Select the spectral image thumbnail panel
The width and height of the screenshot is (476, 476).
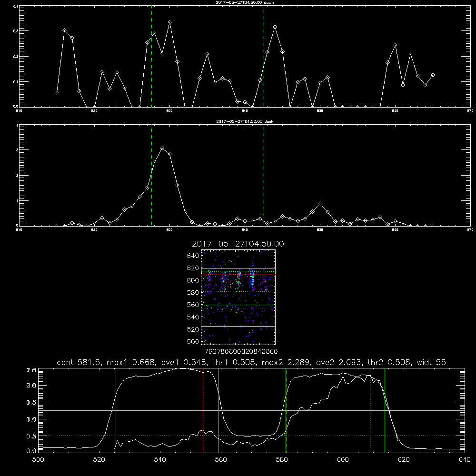point(238,297)
